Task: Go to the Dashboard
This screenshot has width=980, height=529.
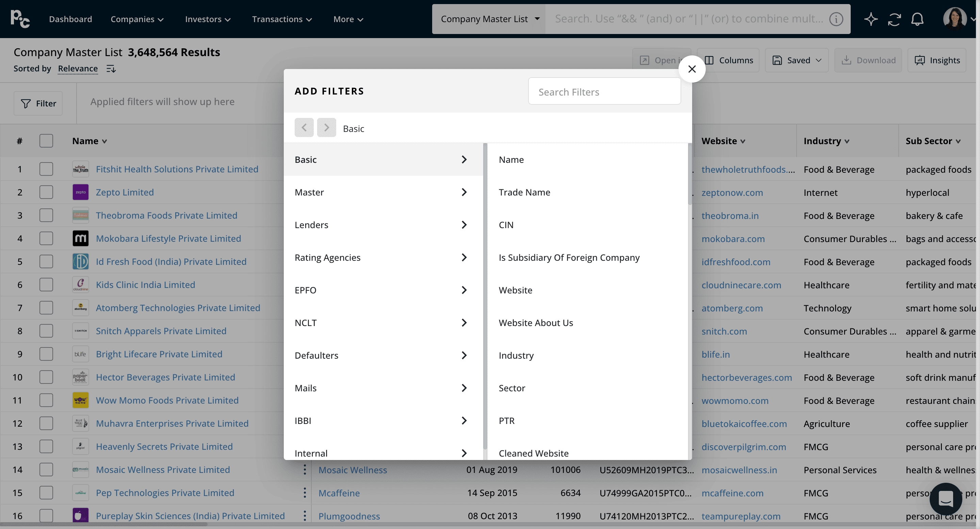Action: (x=70, y=19)
